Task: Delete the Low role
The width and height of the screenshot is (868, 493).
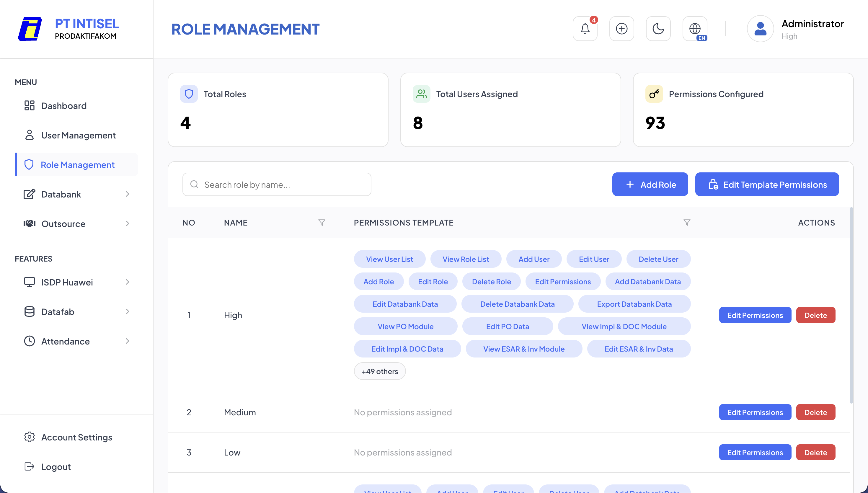Action: 815,452
